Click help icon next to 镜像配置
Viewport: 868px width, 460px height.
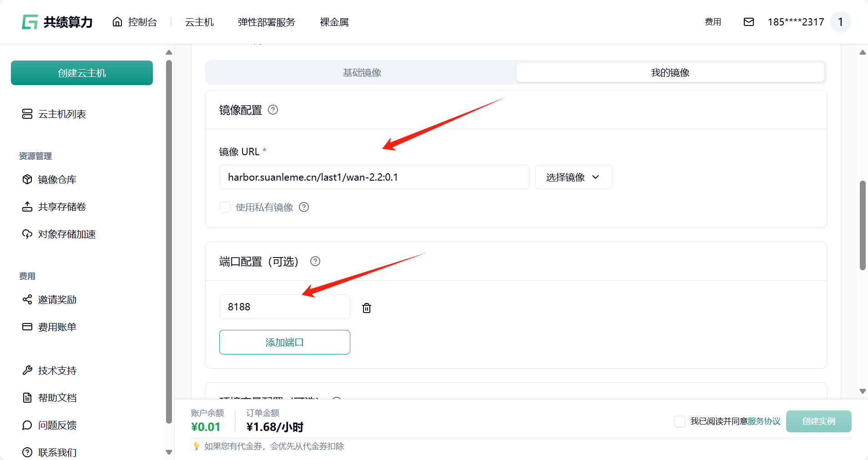tap(273, 110)
